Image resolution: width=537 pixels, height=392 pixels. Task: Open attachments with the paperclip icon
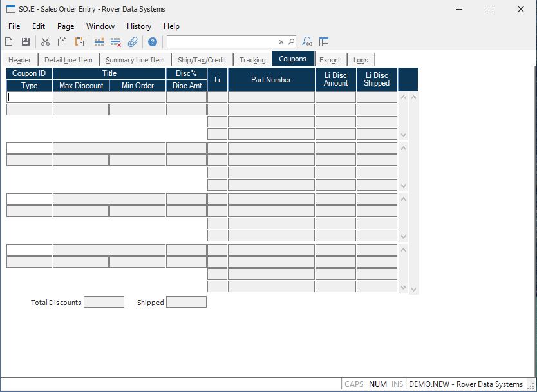pyautogui.click(x=133, y=42)
